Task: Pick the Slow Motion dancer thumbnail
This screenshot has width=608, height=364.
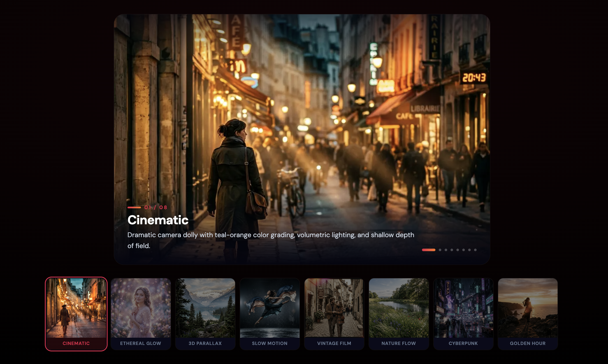Action: pos(270,314)
